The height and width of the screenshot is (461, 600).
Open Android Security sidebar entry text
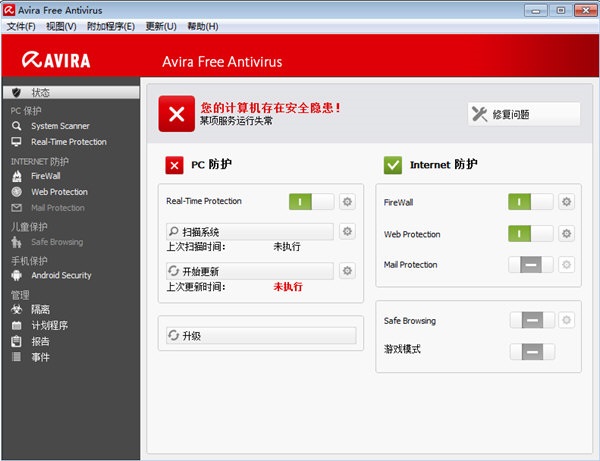[62, 275]
